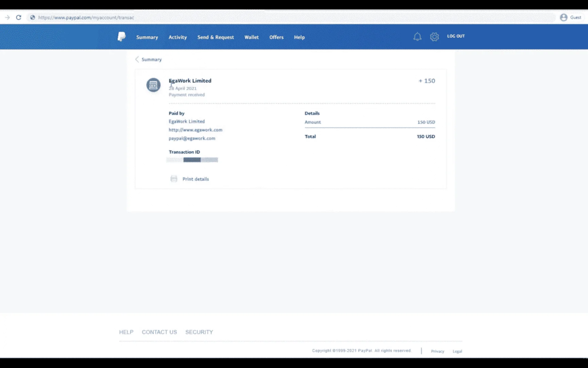Click the paypal@egawork.com email link
588x368 pixels.
192,138
